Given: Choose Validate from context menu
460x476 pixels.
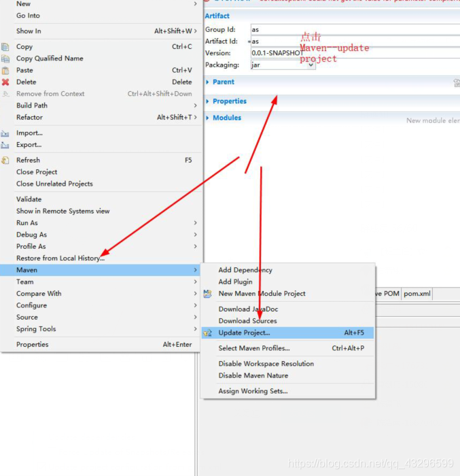Looking at the screenshot, I should [x=29, y=199].
